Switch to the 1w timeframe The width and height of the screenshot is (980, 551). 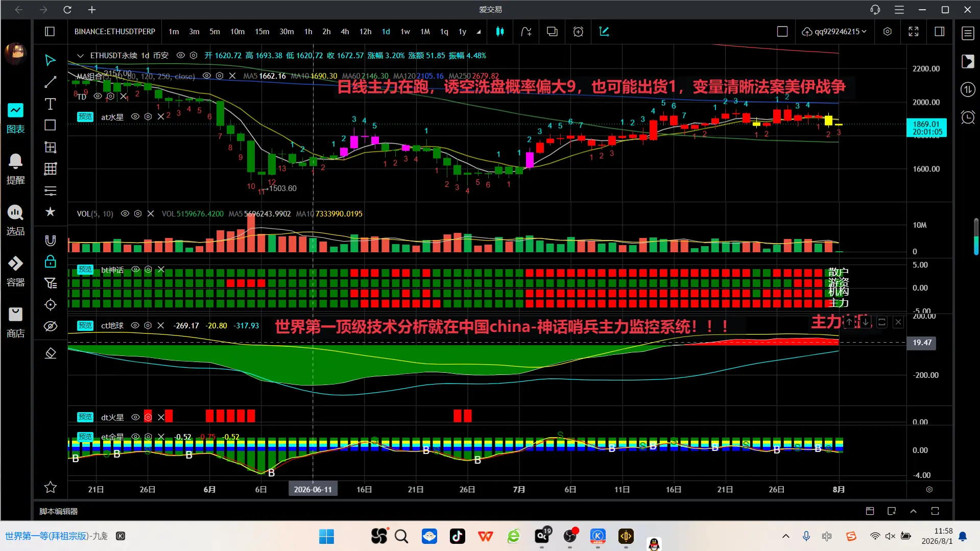coord(405,32)
